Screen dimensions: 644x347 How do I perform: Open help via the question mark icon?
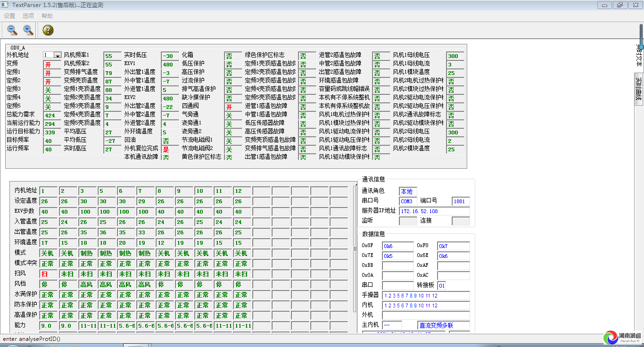click(x=48, y=30)
